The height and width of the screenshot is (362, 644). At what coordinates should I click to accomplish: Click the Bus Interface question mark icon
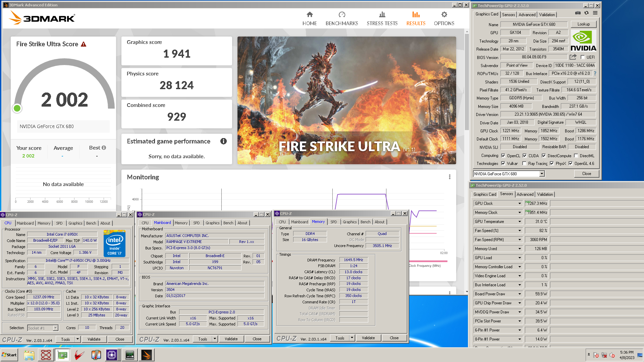point(595,73)
